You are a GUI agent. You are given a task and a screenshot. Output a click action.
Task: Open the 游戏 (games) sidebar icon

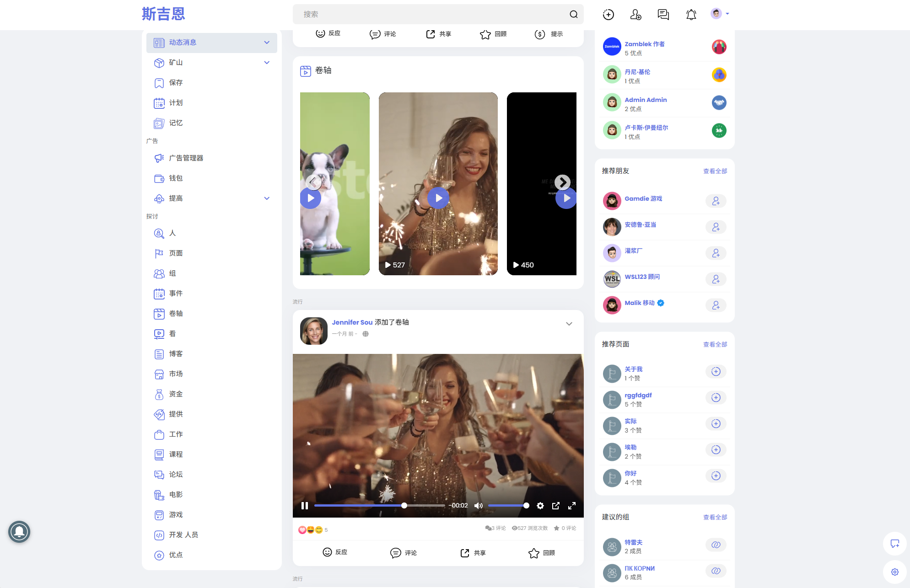pyautogui.click(x=159, y=514)
